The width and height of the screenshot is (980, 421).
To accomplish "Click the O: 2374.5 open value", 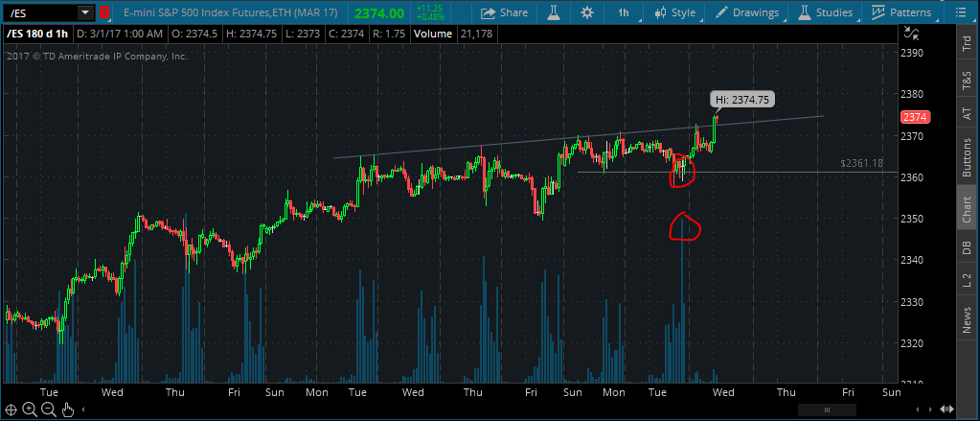I will [195, 34].
